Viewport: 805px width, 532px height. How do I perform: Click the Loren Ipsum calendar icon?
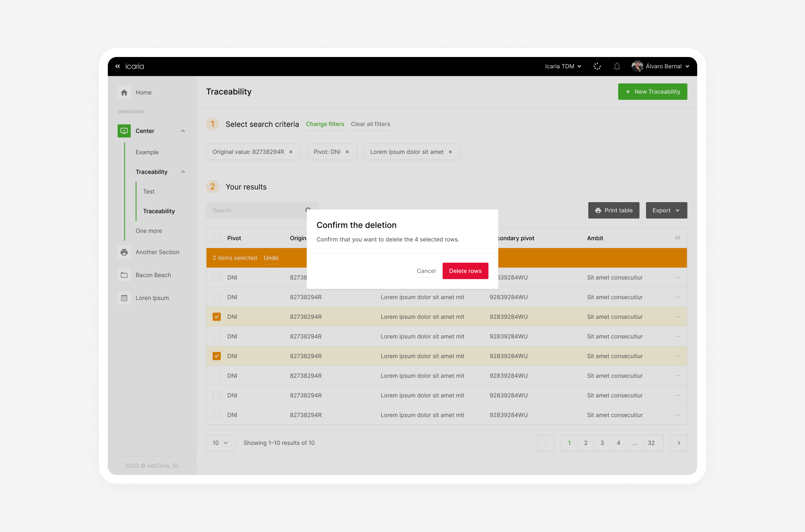coord(124,298)
